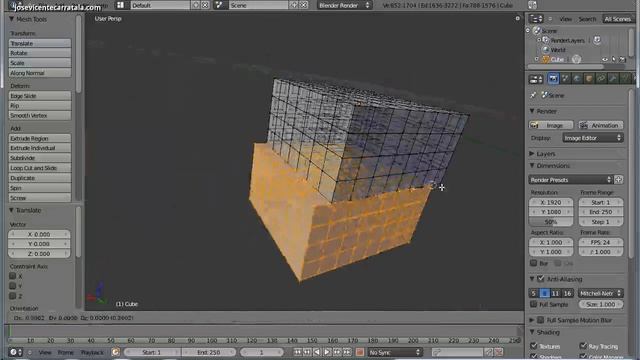Adjust the 50% resolution scale slider
640x360 pixels.
pos(551,222)
